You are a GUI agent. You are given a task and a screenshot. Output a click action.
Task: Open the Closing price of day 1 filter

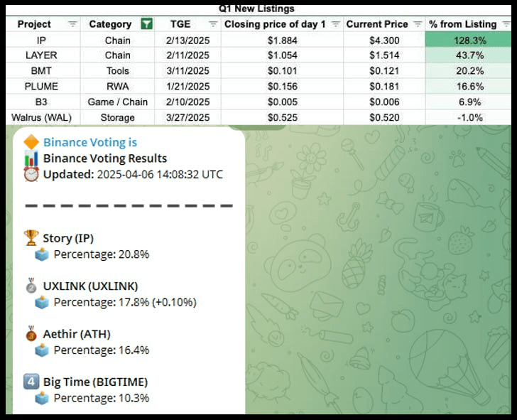coord(336,24)
